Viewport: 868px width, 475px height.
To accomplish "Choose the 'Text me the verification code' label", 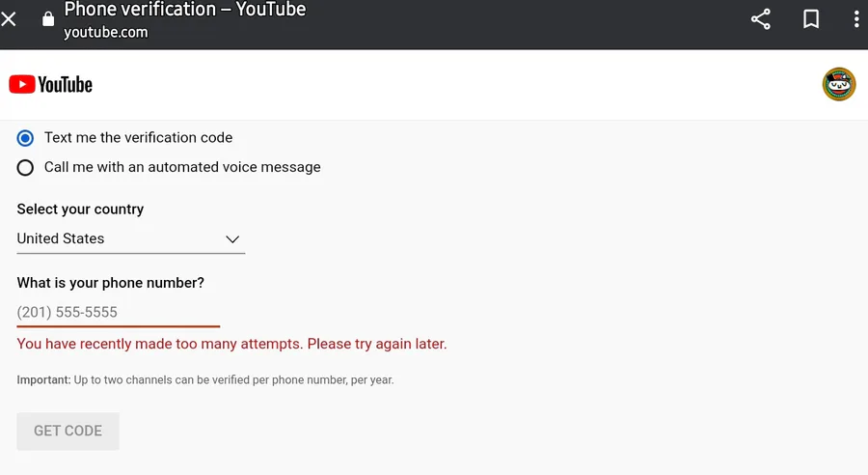I will point(138,137).
